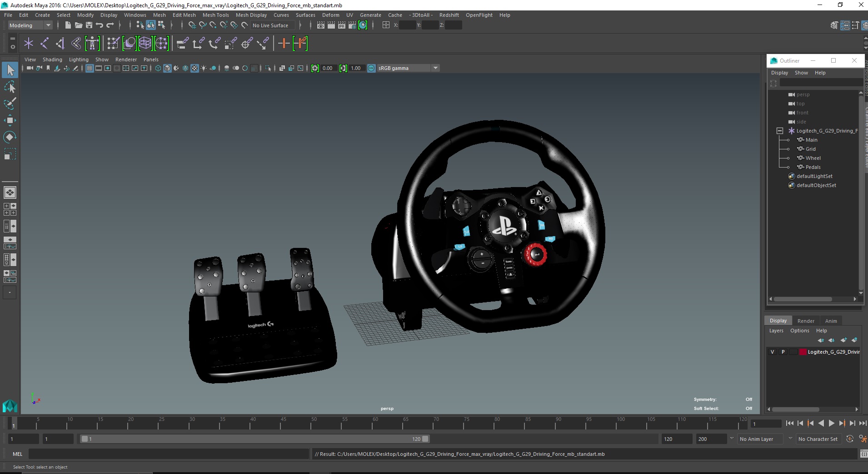This screenshot has width=868, height=474.
Task: Switch to single perspective pane layout
Action: [x=10, y=193]
